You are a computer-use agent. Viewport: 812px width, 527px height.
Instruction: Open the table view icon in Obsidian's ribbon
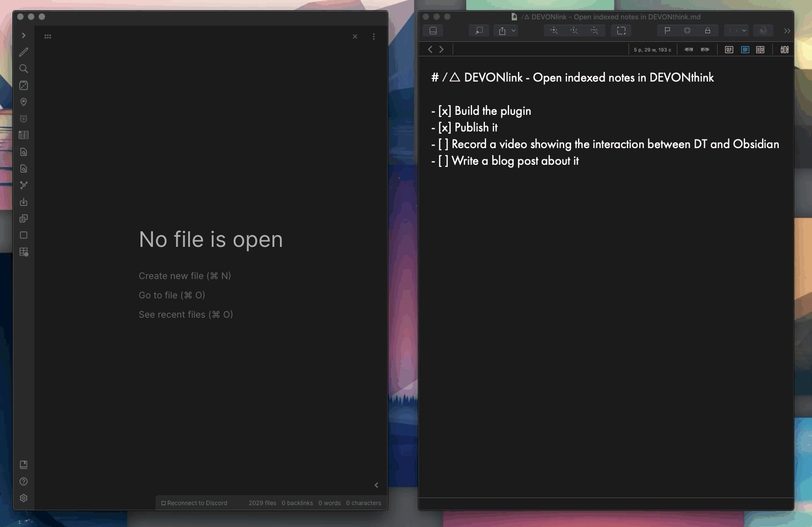[x=24, y=135]
